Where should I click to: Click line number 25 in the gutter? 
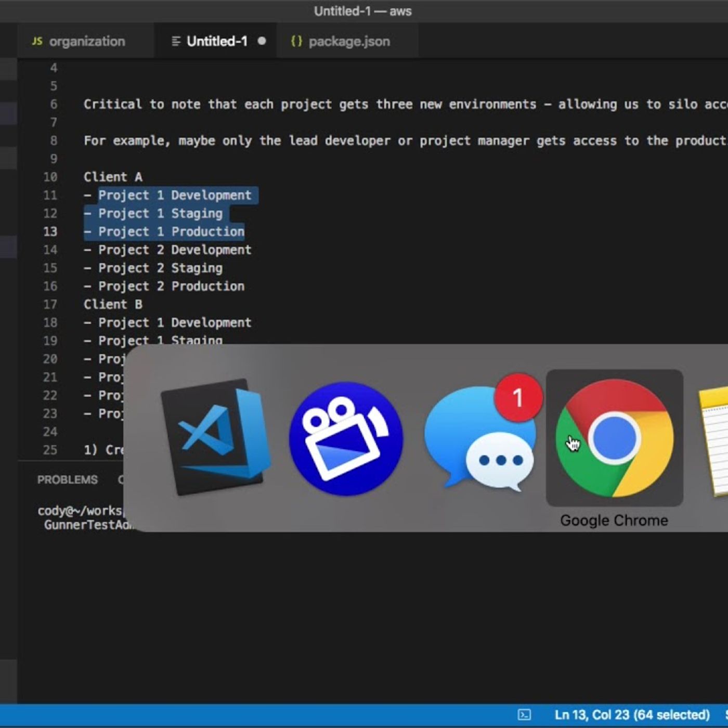point(50,450)
